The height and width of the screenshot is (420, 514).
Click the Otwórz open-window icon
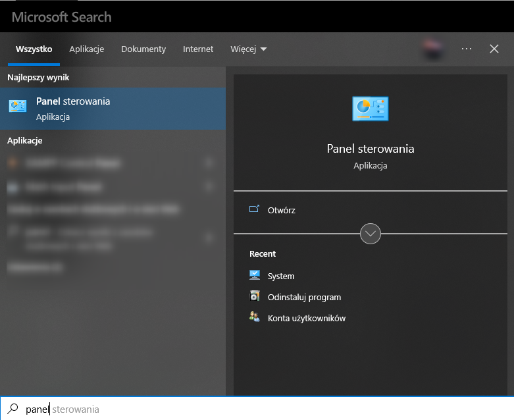click(255, 209)
